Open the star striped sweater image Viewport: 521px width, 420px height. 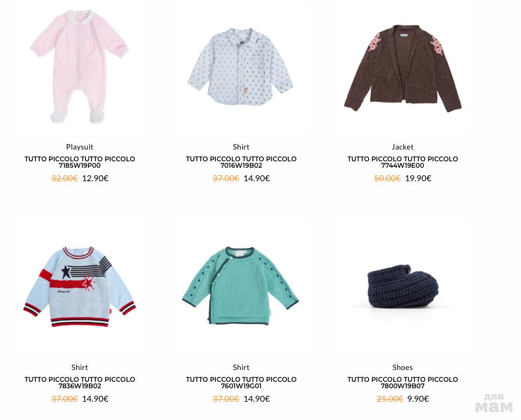(x=80, y=287)
